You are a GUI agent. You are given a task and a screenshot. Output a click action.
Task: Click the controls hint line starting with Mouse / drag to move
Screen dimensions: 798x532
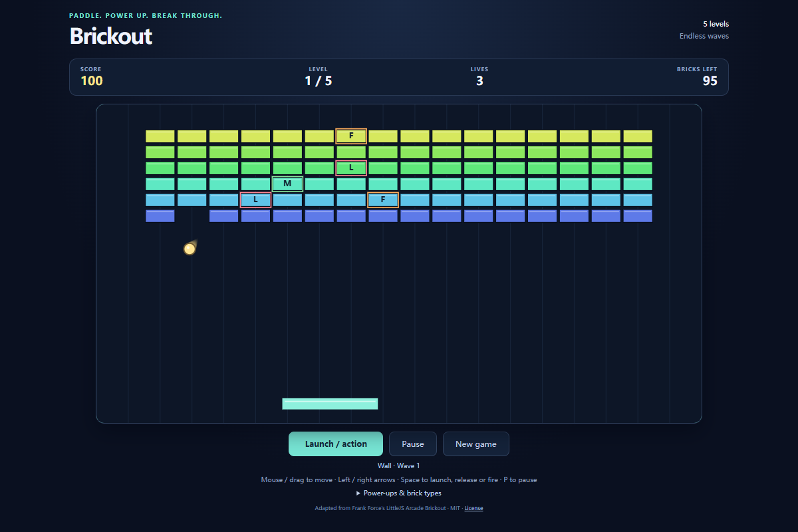pyautogui.click(x=399, y=480)
